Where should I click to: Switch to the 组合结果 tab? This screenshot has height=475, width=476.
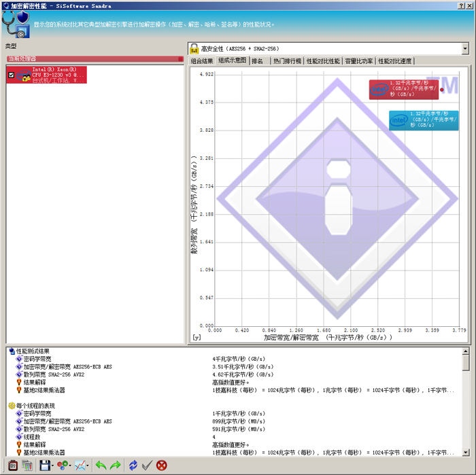pyautogui.click(x=201, y=61)
